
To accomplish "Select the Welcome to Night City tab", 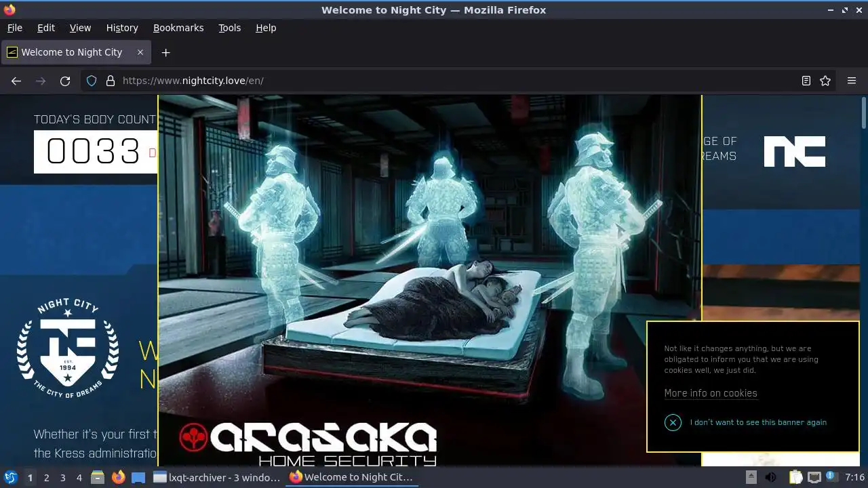I will pyautogui.click(x=76, y=52).
